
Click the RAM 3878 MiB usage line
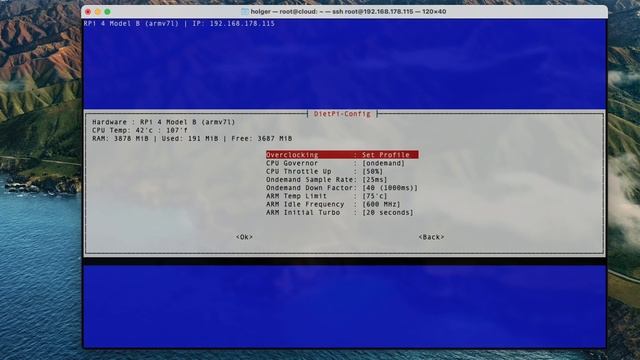[192, 139]
